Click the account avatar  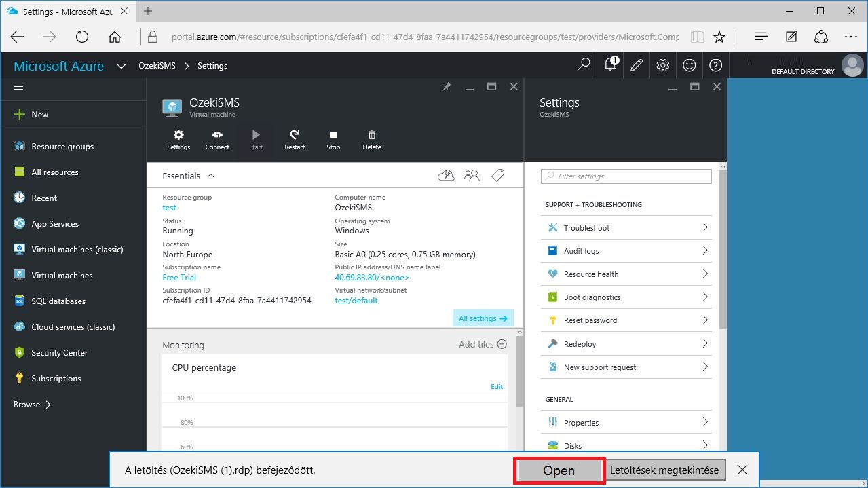852,65
